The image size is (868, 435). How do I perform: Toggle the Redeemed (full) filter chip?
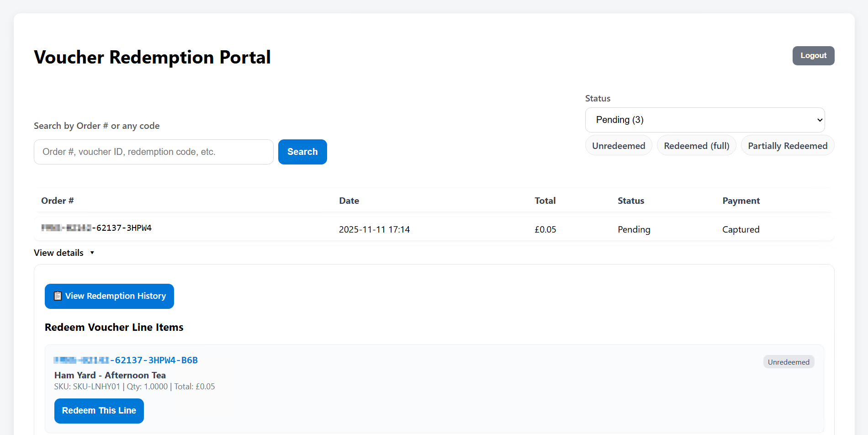696,146
